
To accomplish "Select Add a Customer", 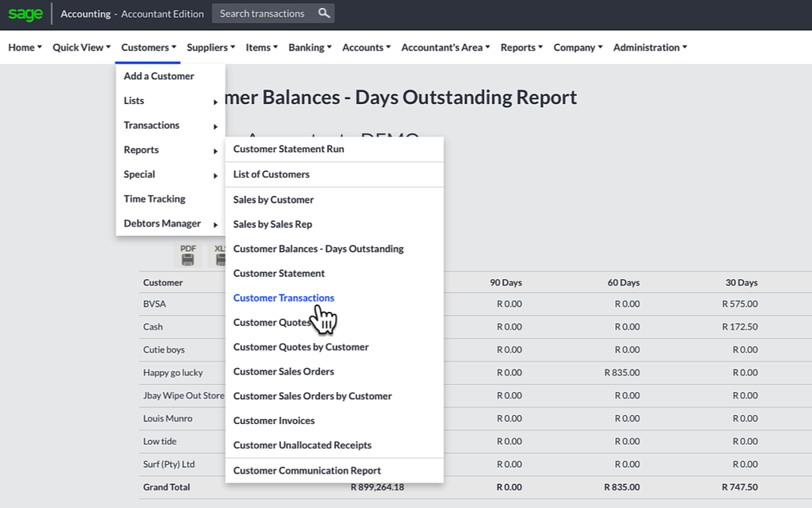I will [x=158, y=76].
